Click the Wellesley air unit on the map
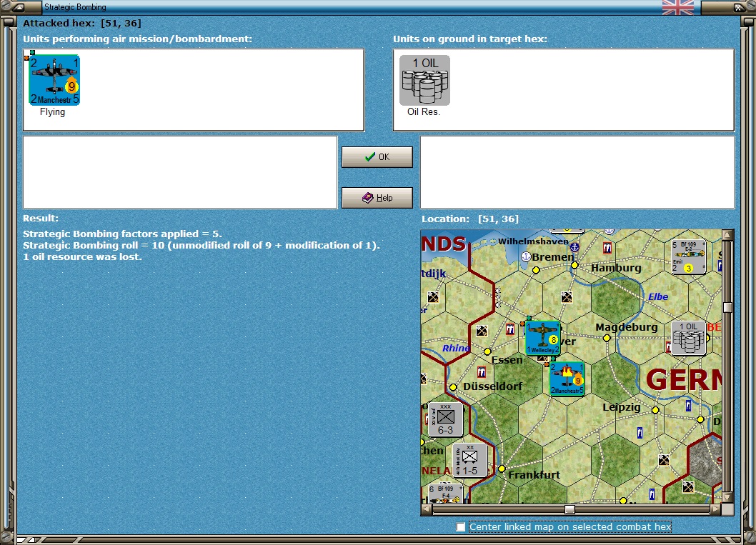This screenshot has width=756, height=545. click(543, 338)
